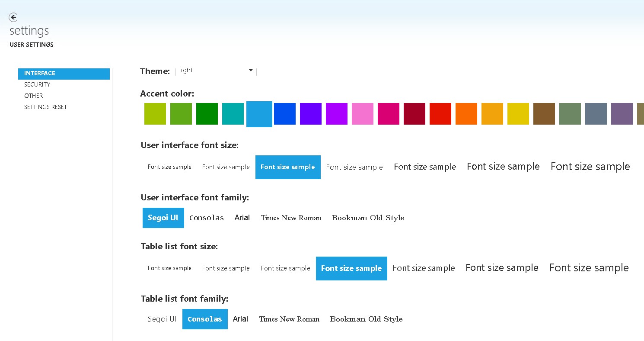Pick the teal accent color swatch
Screen dimensions: 644x341
233,114
